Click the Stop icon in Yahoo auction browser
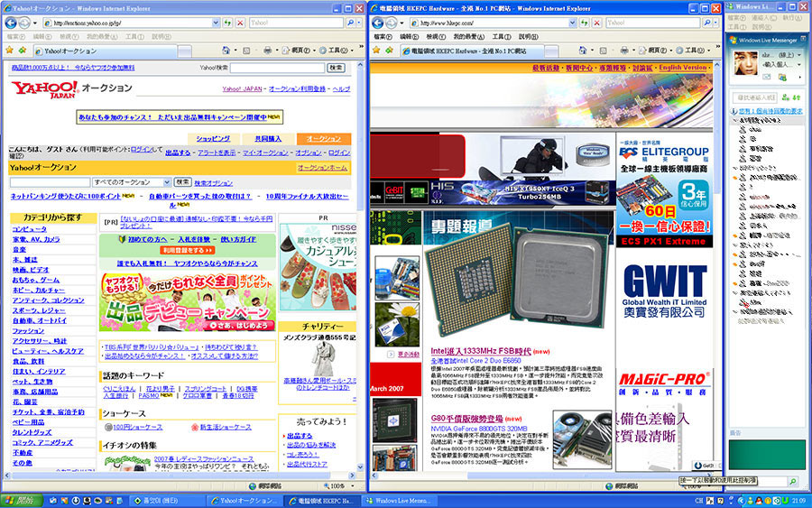This screenshot has height=508, width=812. coord(240,22)
